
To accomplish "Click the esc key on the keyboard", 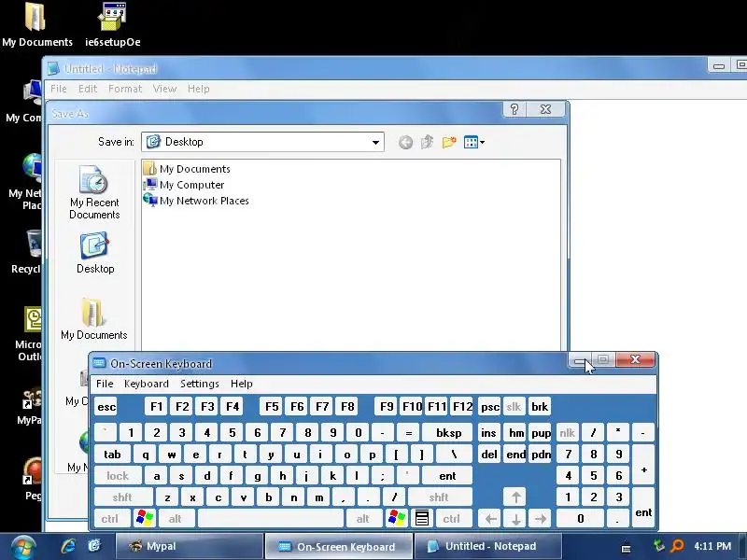I will coord(106,407).
